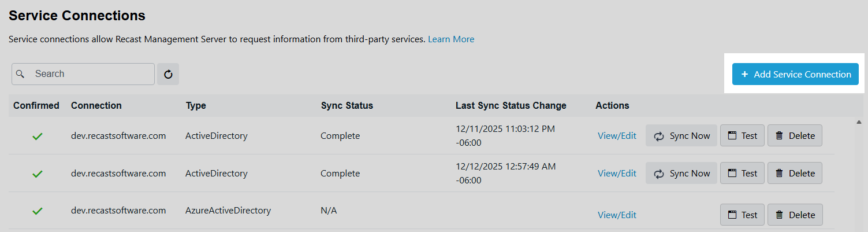Test the first ActiveDirectory connection

(x=742, y=136)
